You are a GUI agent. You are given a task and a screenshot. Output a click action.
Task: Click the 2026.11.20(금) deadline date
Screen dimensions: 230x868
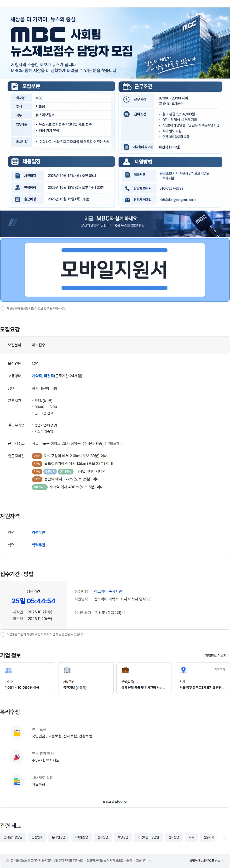[40, 619]
